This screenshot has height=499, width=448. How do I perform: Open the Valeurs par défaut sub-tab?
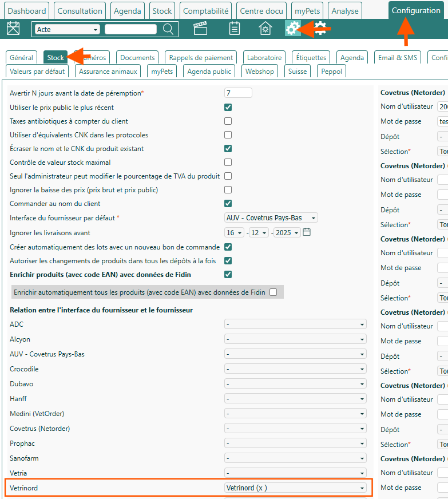37,72
